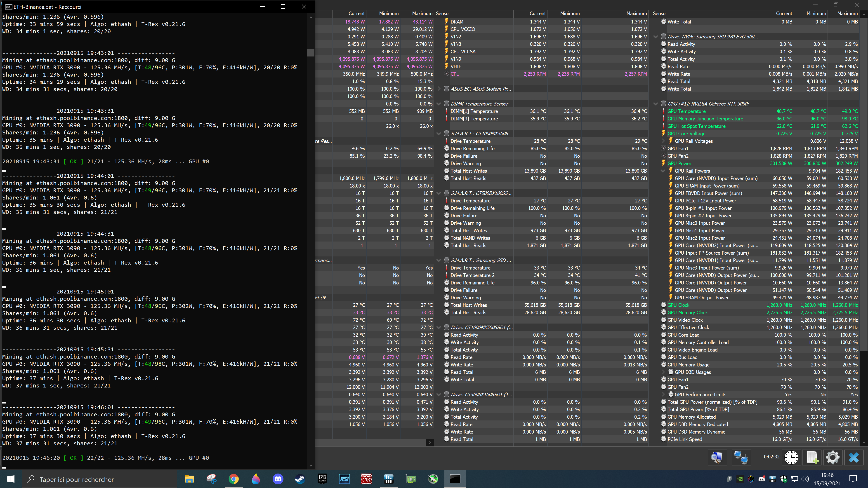Open ROG CPU-Z from taskbar
Viewport: 868px width, 488px height.
(366, 479)
